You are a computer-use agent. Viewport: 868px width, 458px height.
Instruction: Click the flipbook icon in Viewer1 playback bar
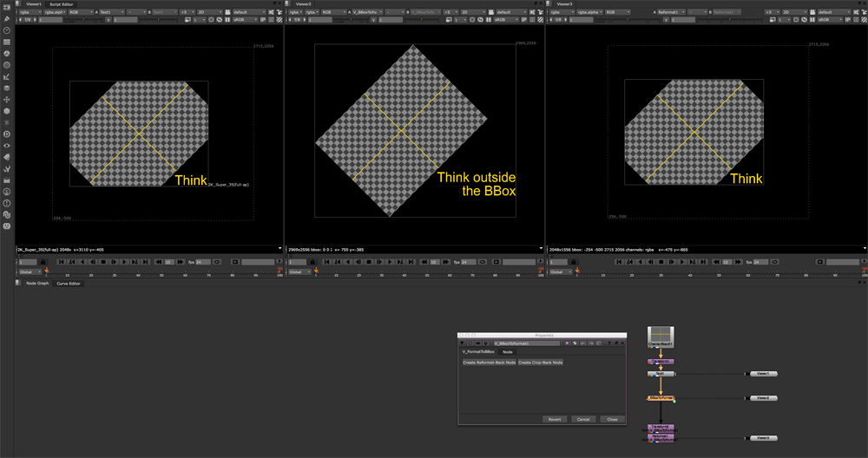point(235,262)
